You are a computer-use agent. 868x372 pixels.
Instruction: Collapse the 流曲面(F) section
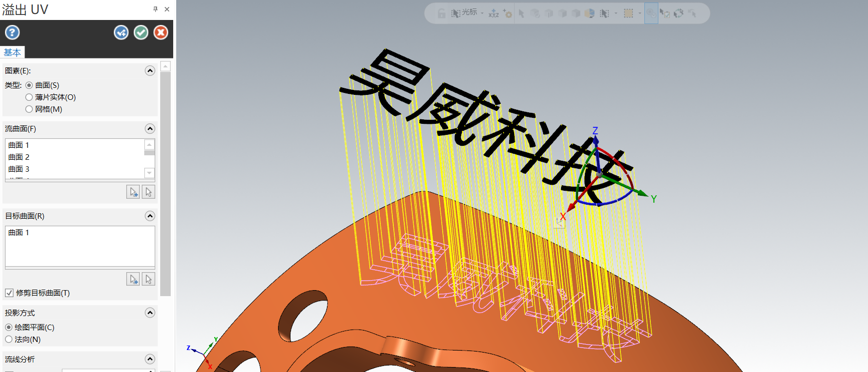pos(150,129)
